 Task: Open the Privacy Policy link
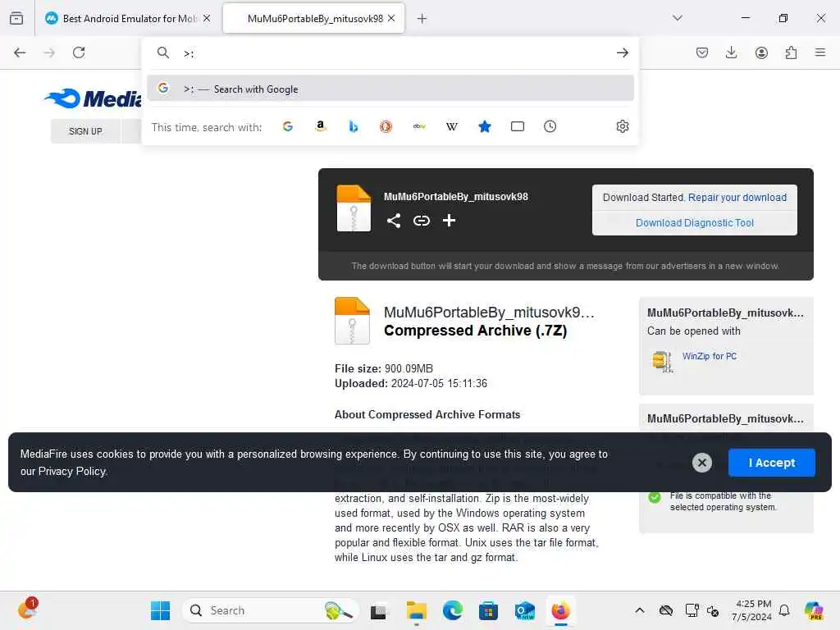pyautogui.click(x=72, y=472)
